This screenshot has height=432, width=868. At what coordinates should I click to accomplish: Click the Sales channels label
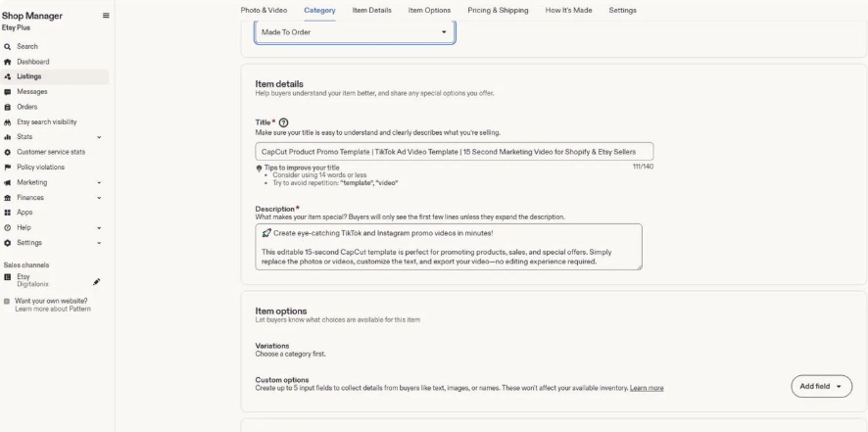click(26, 265)
